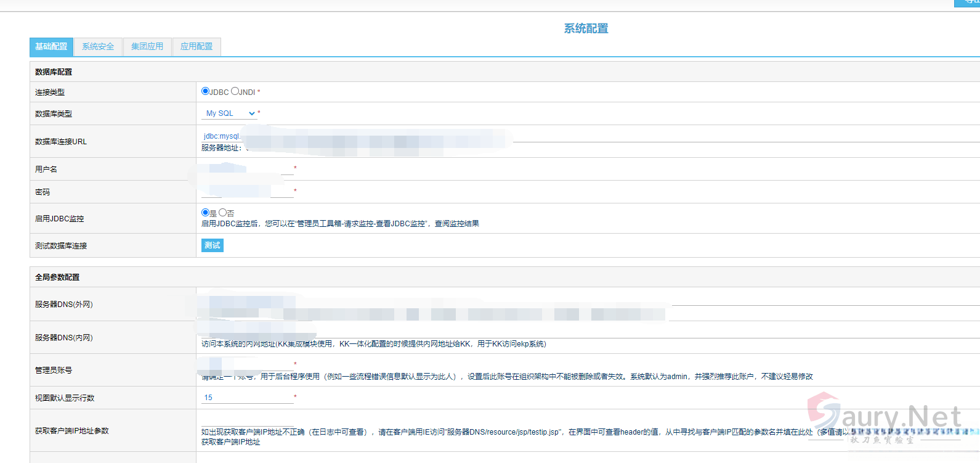This screenshot has height=463, width=980.
Task: Click the 服务器DNS(内网) input field
Action: point(590,332)
